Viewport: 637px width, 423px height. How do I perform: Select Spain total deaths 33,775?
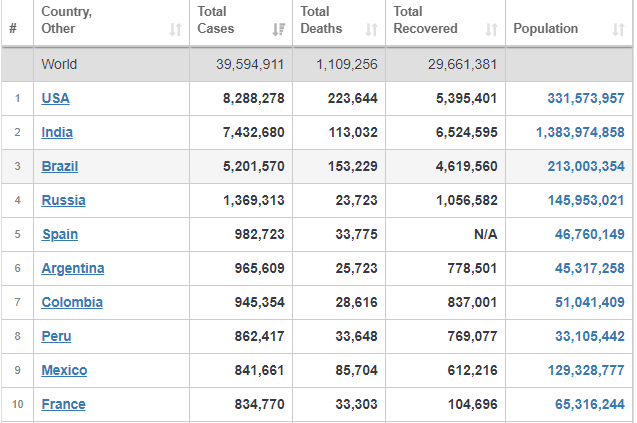(356, 234)
